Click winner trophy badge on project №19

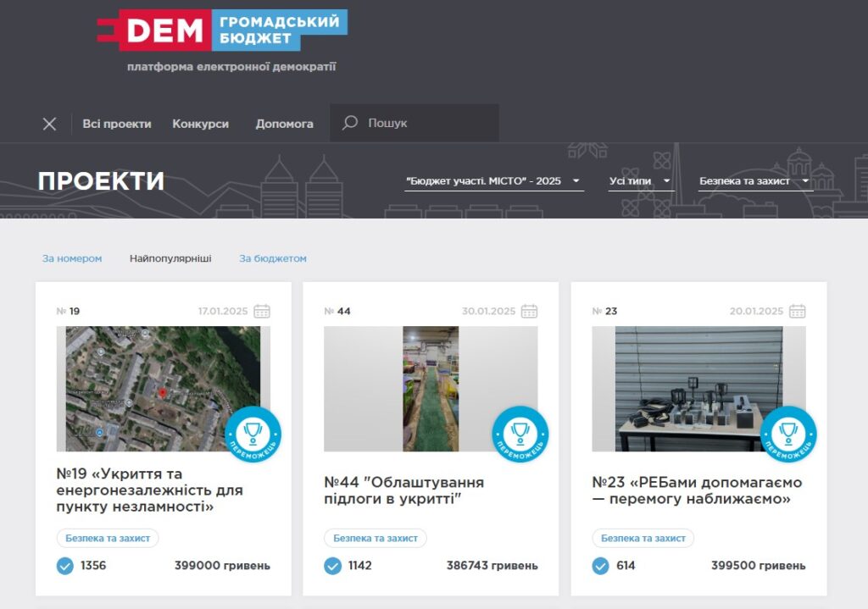253,435
